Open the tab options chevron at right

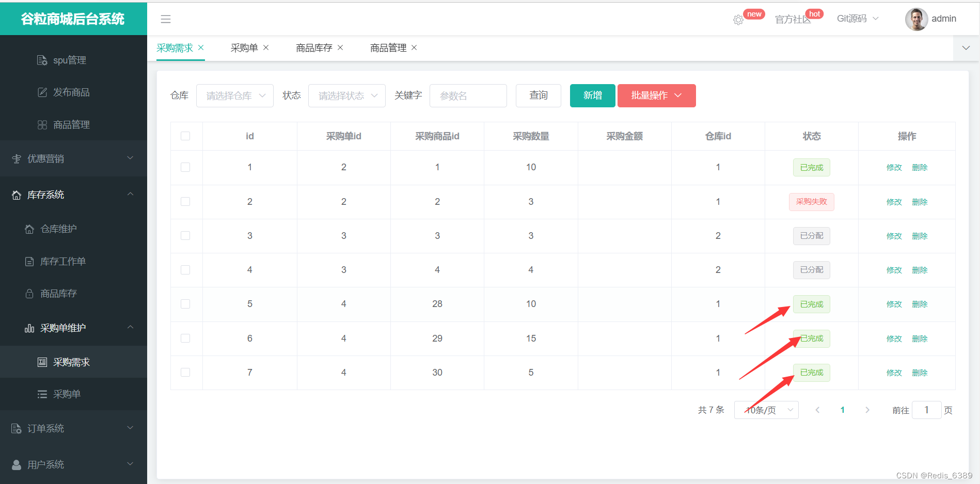point(966,48)
